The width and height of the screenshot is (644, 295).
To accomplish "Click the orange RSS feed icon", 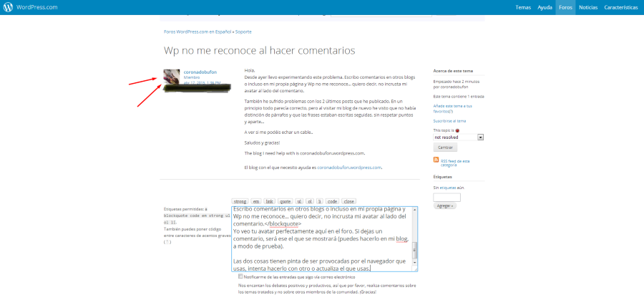I will click(x=436, y=160).
